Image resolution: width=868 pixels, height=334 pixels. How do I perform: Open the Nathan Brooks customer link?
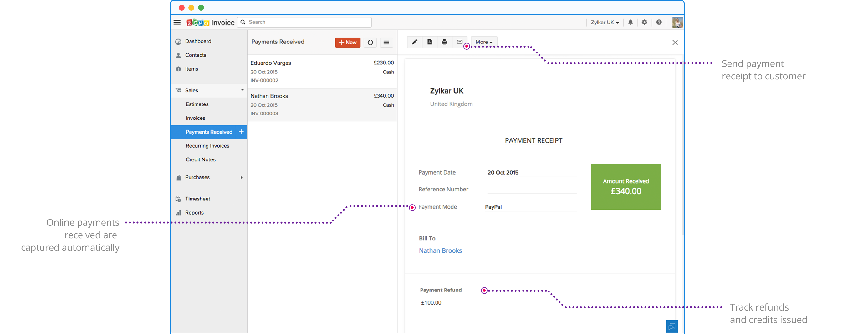click(440, 250)
